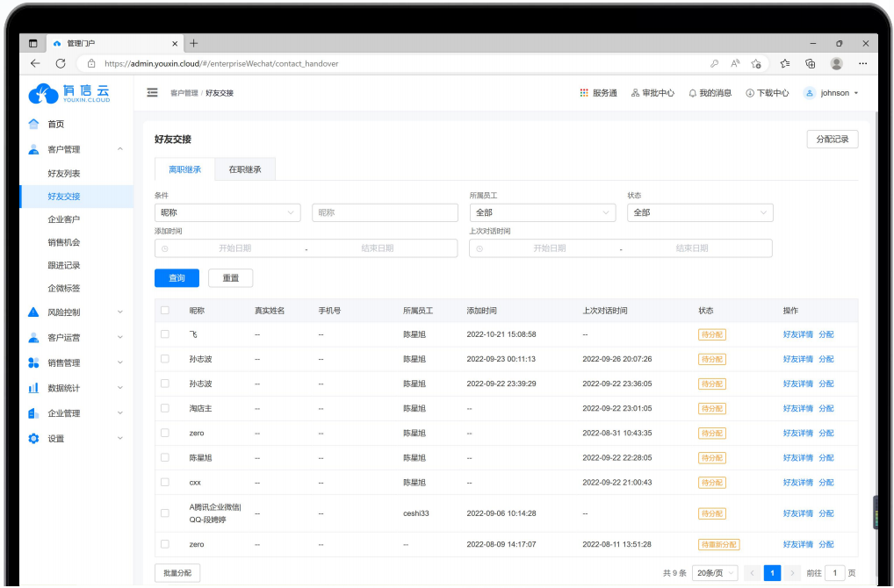Image resolution: width=894 pixels, height=588 pixels.
Task: Toggle the select-all checkbox in table header
Action: click(165, 311)
